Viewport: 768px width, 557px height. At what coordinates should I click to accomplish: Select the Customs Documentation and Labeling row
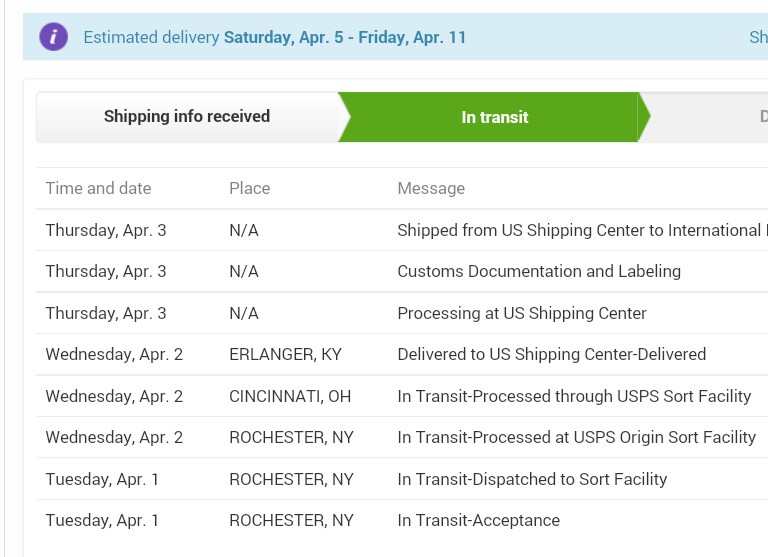pos(539,271)
